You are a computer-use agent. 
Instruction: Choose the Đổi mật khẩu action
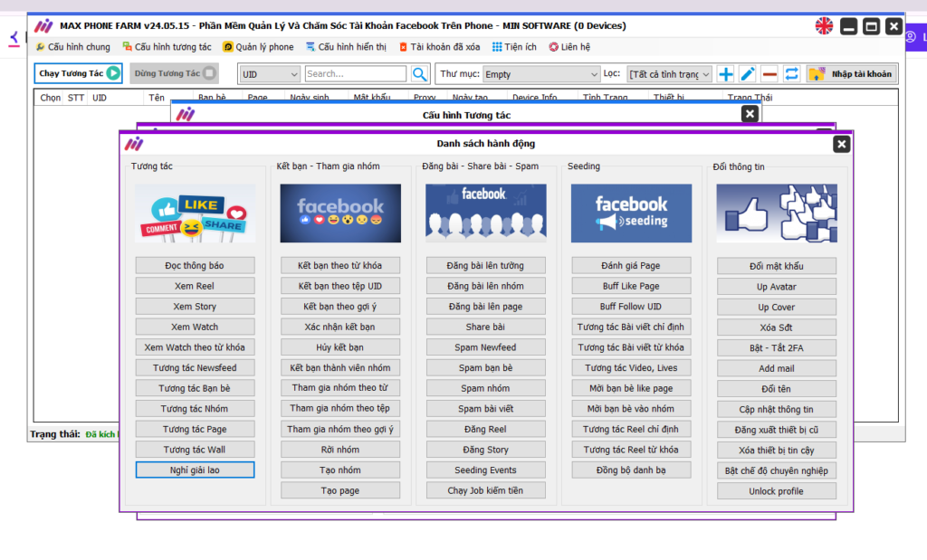pos(776,266)
